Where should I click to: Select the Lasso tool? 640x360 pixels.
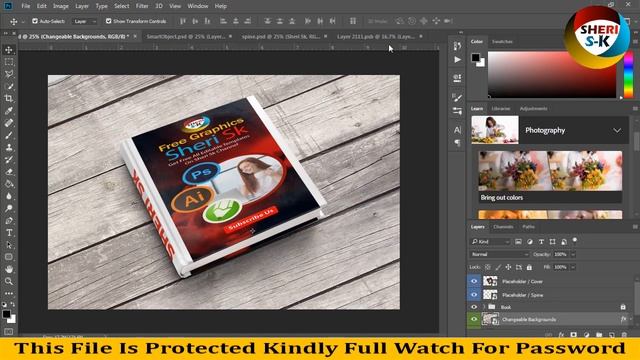pyautogui.click(x=9, y=74)
